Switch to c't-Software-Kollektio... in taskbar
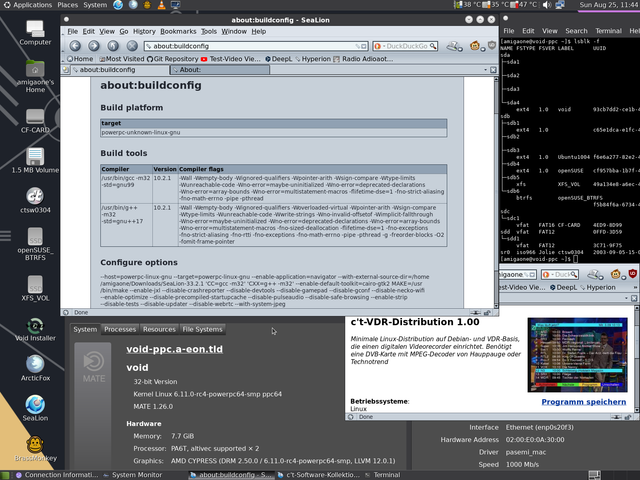 coord(318,475)
